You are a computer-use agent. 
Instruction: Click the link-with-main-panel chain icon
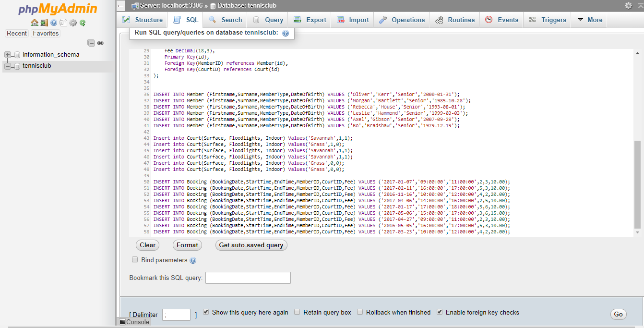click(x=100, y=43)
